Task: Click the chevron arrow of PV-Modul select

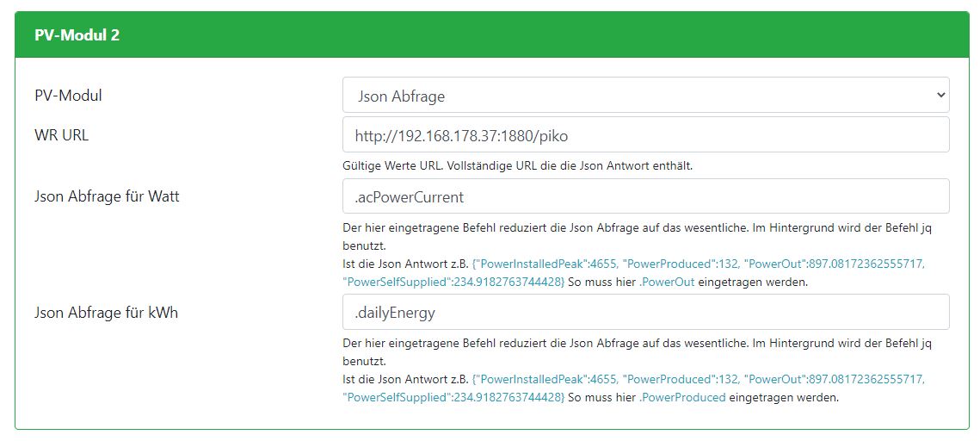Action: click(x=940, y=96)
